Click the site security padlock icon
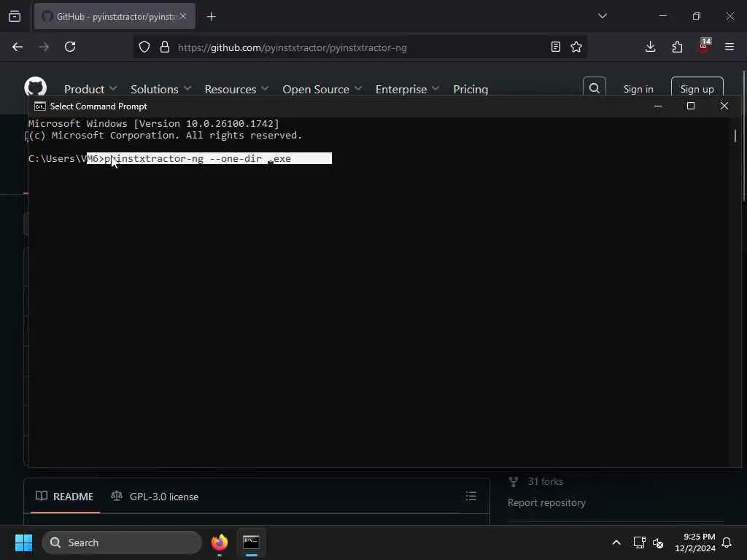747x560 pixels. [x=165, y=47]
